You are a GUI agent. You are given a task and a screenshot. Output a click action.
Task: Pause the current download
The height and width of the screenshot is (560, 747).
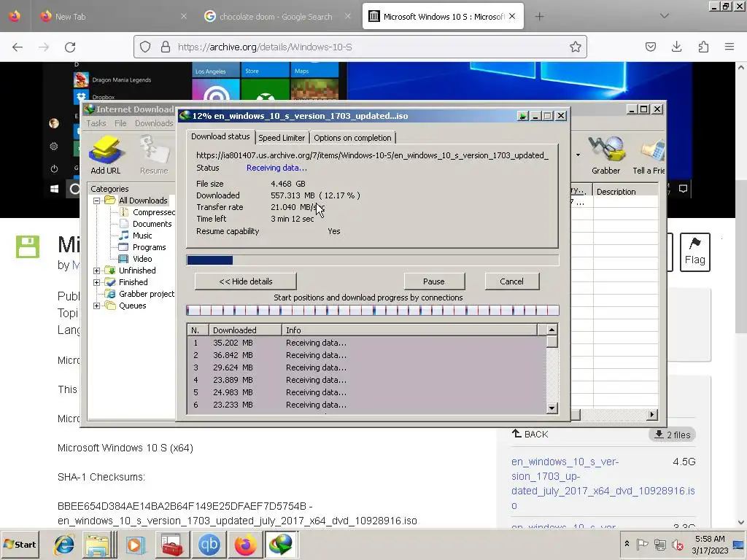coord(433,281)
